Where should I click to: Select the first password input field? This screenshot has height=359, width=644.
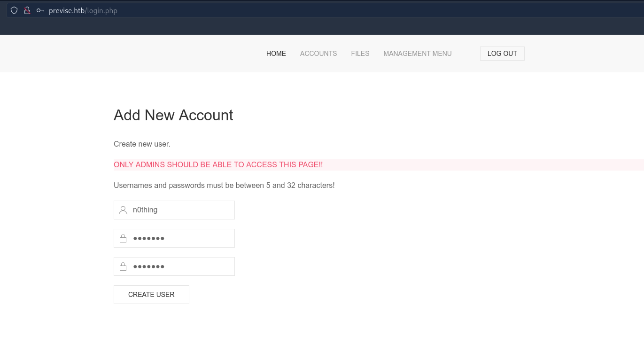click(x=181, y=238)
